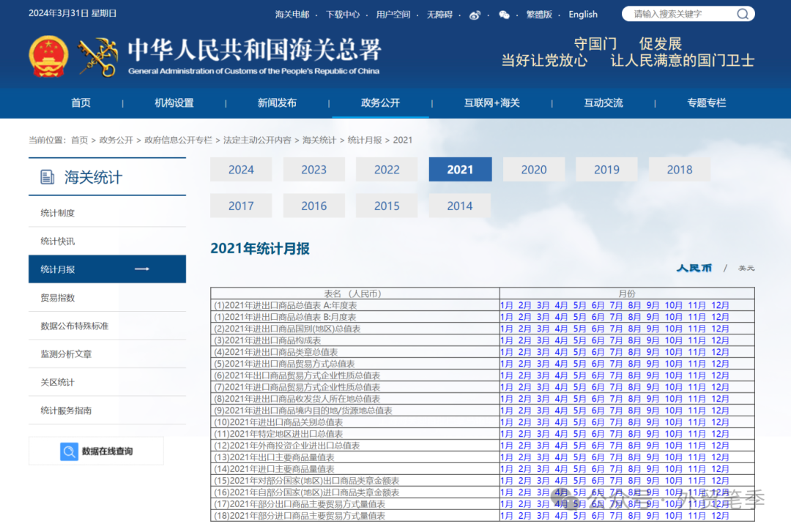Select the 2024 year tab
This screenshot has height=532, width=791.
[x=241, y=170]
